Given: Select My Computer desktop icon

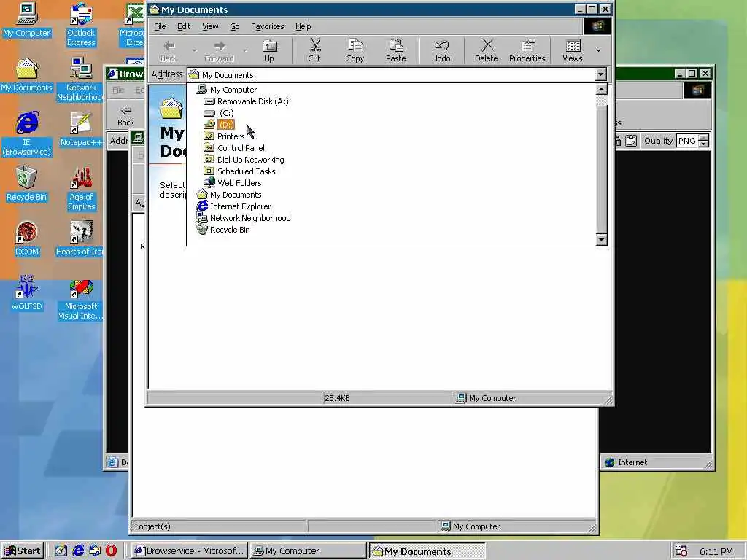Looking at the screenshot, I should pyautogui.click(x=27, y=20).
